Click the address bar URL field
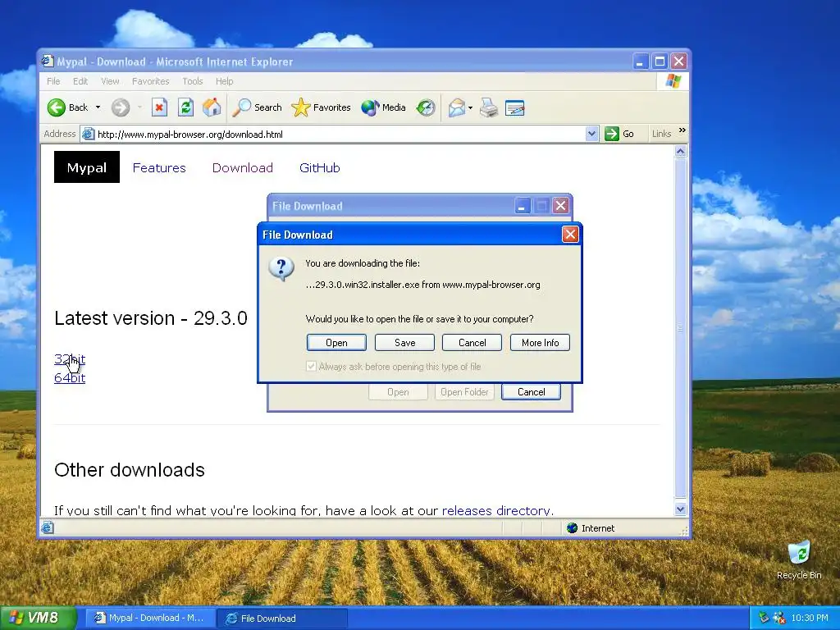This screenshot has width=840, height=630. tap(340, 134)
